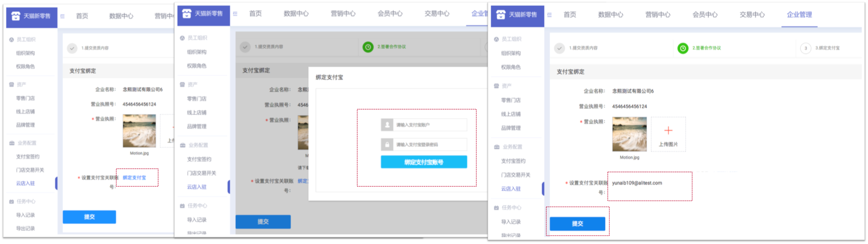
Task: Click step 1 checkmark icon in the right window
Action: pyautogui.click(x=560, y=48)
